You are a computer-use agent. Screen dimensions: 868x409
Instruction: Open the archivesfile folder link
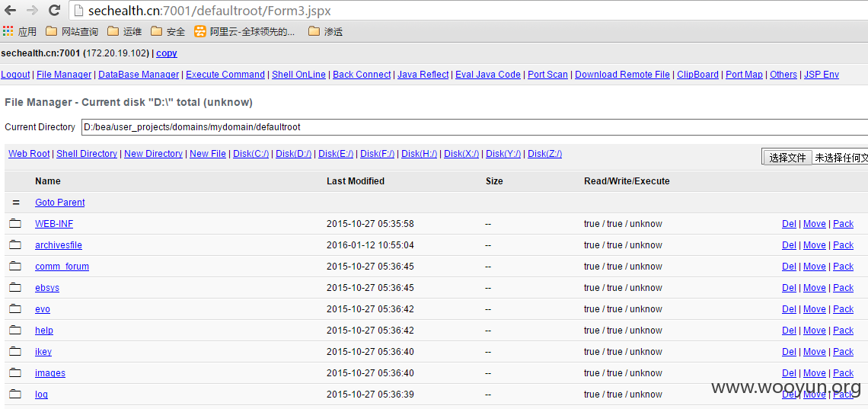click(58, 245)
